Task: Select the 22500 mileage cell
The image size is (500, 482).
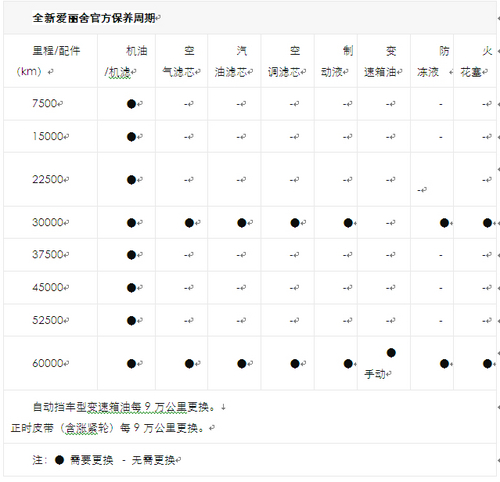Action: pos(50,179)
